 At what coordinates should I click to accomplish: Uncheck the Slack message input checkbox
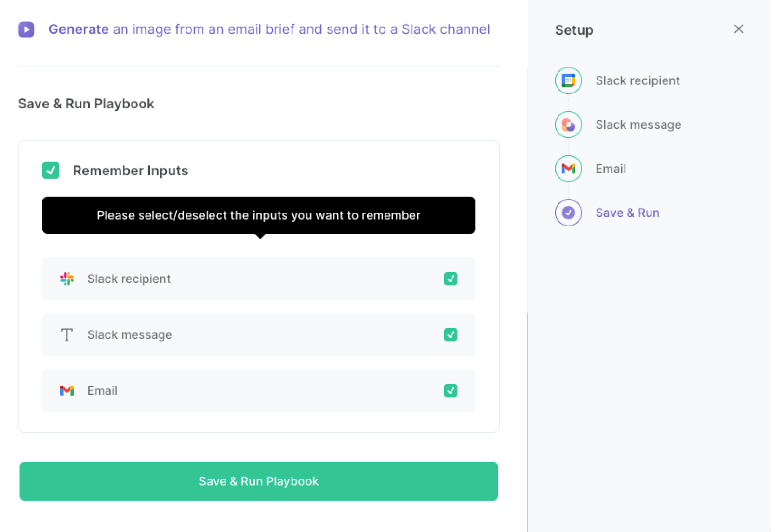(451, 334)
